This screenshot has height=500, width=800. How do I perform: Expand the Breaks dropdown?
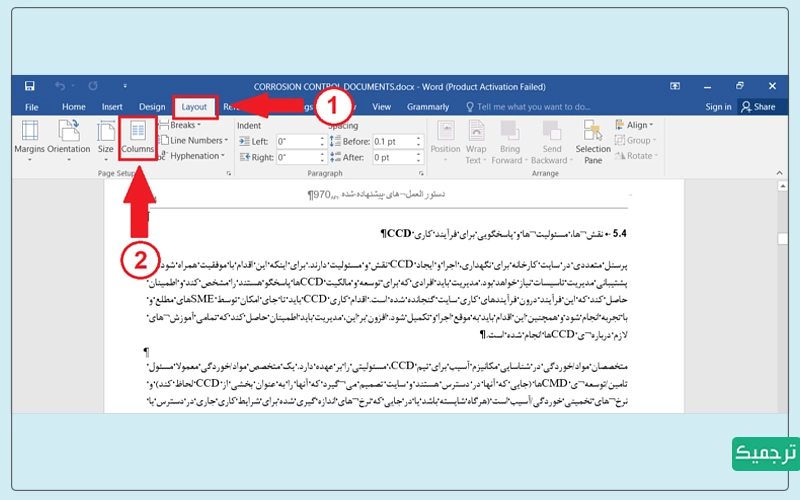point(181,125)
